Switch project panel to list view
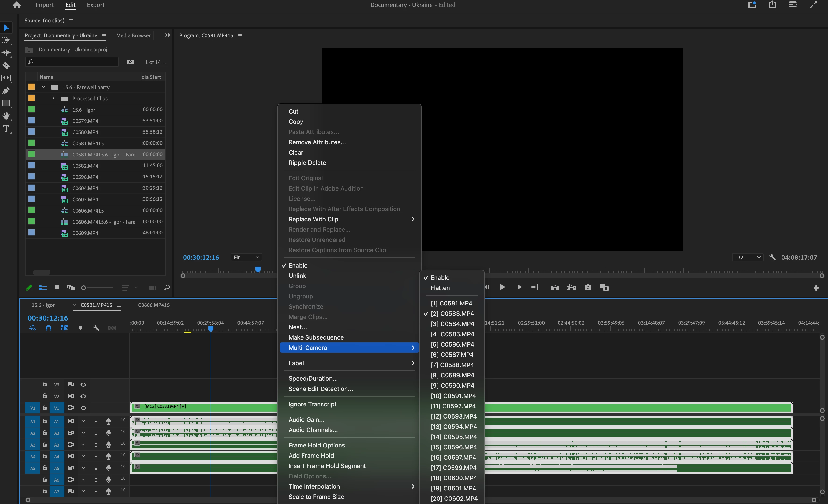 [43, 287]
